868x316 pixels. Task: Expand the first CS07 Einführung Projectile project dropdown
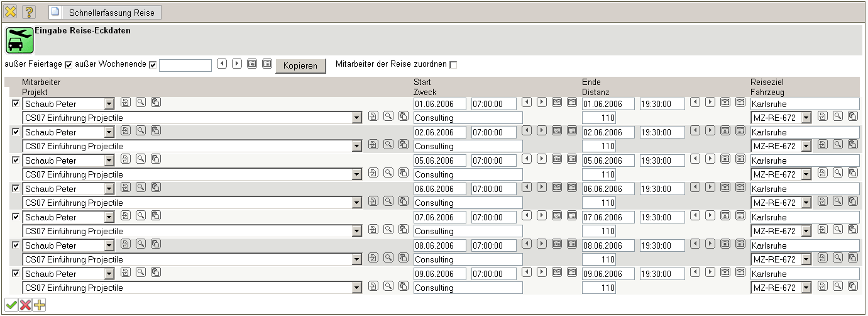coord(357,118)
